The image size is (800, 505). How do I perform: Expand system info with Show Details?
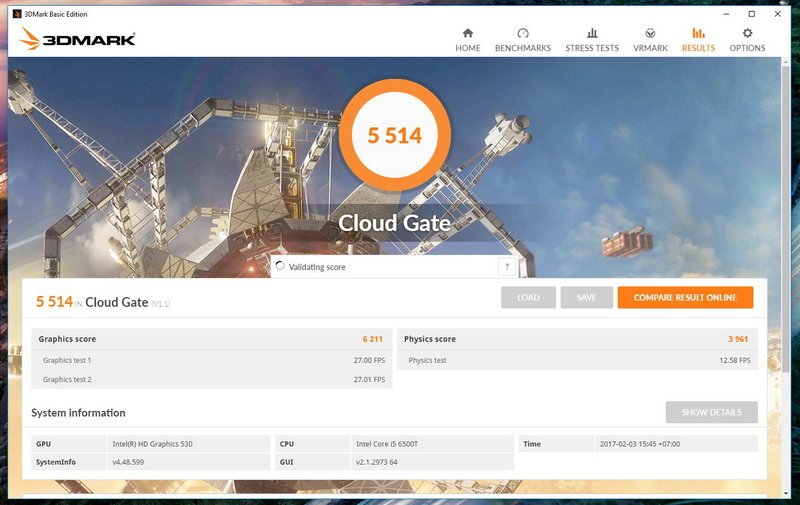pyautogui.click(x=711, y=412)
